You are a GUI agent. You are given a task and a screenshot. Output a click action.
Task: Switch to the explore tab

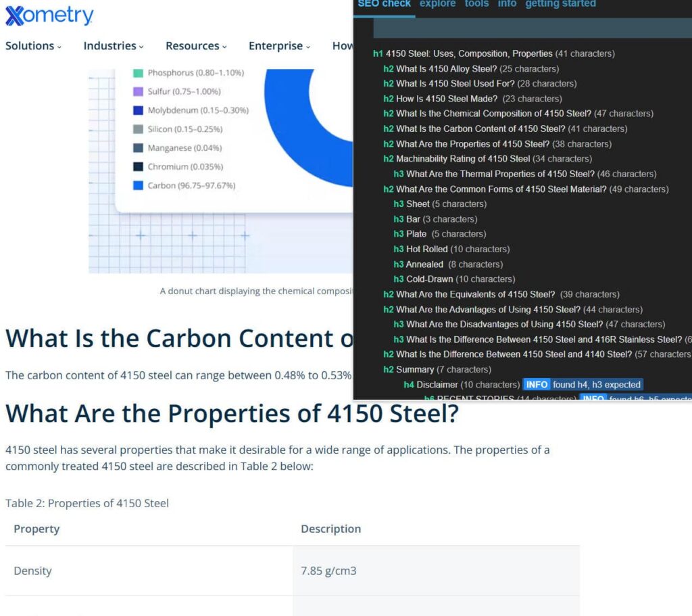[437, 4]
